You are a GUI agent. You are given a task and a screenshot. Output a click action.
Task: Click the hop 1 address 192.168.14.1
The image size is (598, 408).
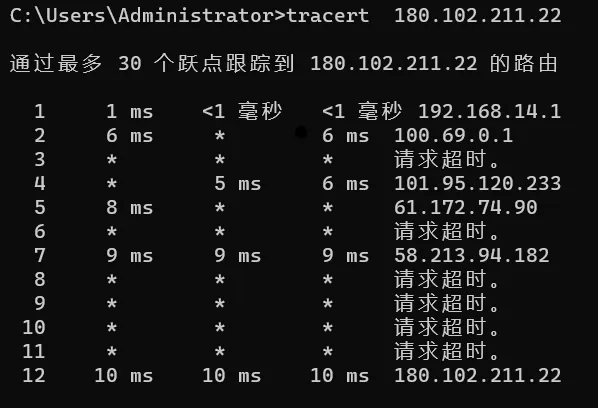click(489, 112)
